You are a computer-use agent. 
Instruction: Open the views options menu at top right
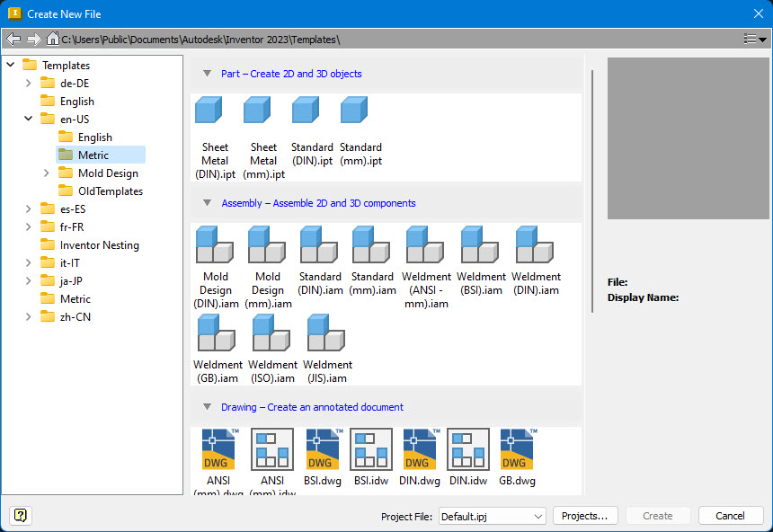(755, 38)
